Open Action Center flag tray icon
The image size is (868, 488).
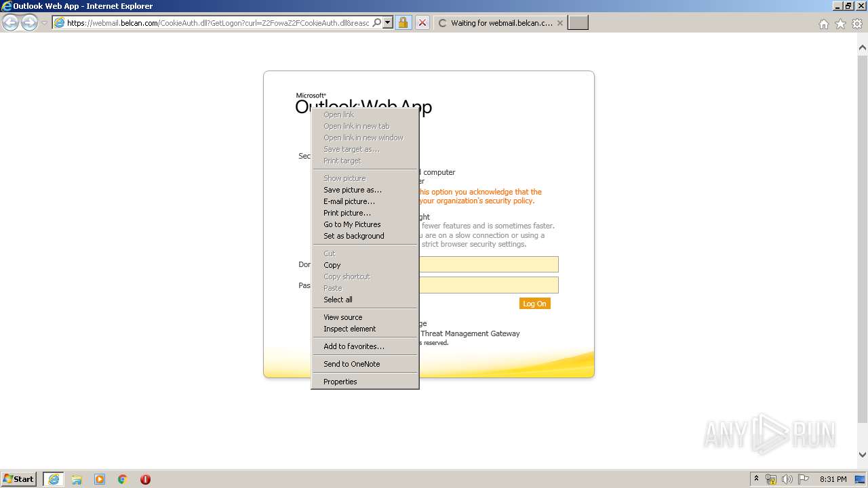pos(804,479)
